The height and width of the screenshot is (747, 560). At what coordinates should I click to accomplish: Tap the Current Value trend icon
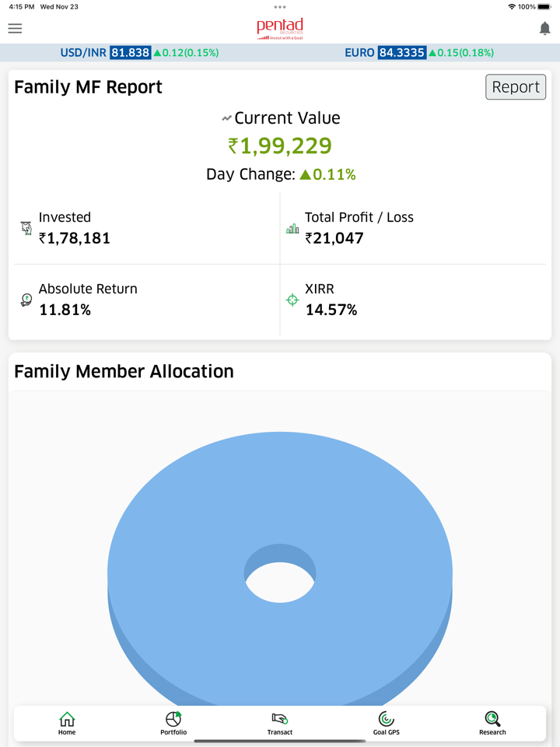point(226,118)
